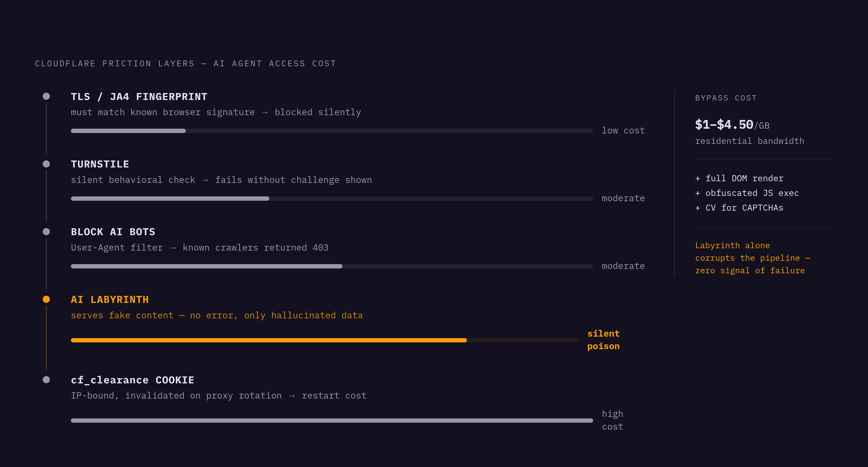868x467 pixels.
Task: Click the orange AI Labyrinth cost bar
Action: (325, 340)
